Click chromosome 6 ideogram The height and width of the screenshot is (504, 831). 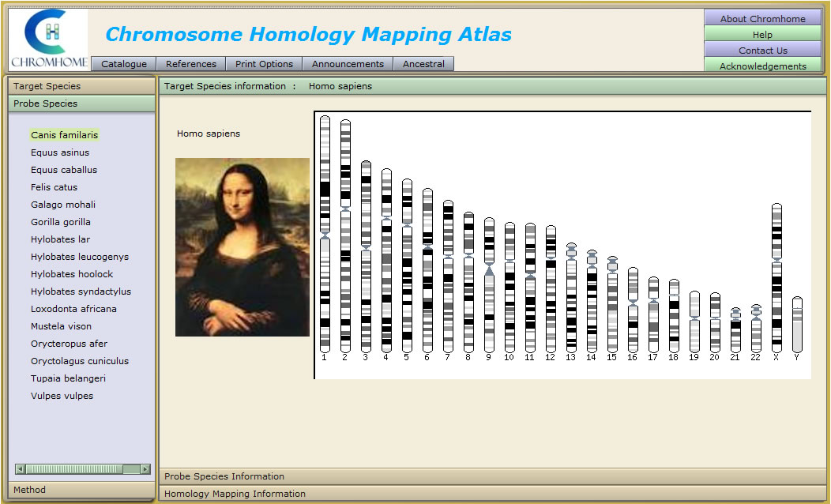(427, 270)
